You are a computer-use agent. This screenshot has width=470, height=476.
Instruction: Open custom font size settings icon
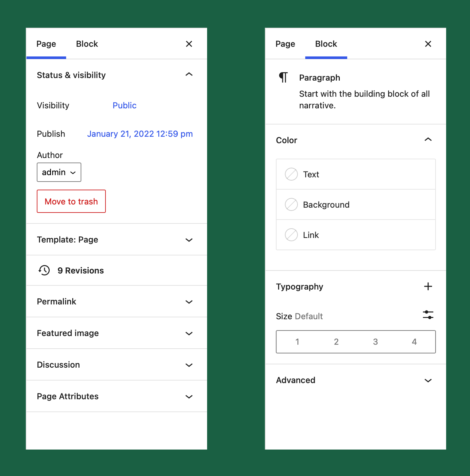point(428,315)
